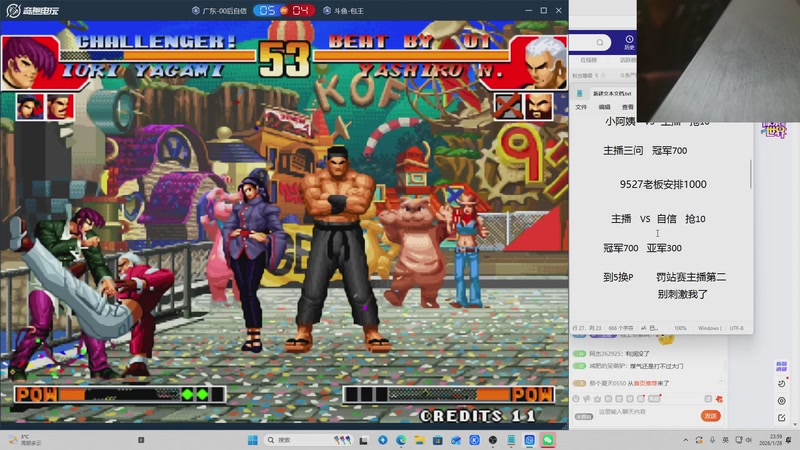Click the Notepad vertical scrollbar
This screenshot has width=800, height=450.
tap(751, 174)
